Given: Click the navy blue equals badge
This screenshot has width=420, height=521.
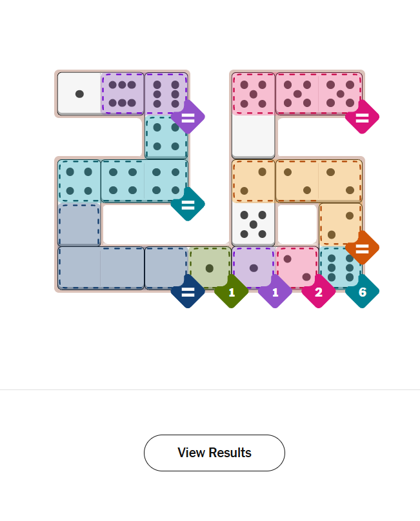Looking at the screenshot, I should pyautogui.click(x=188, y=291).
